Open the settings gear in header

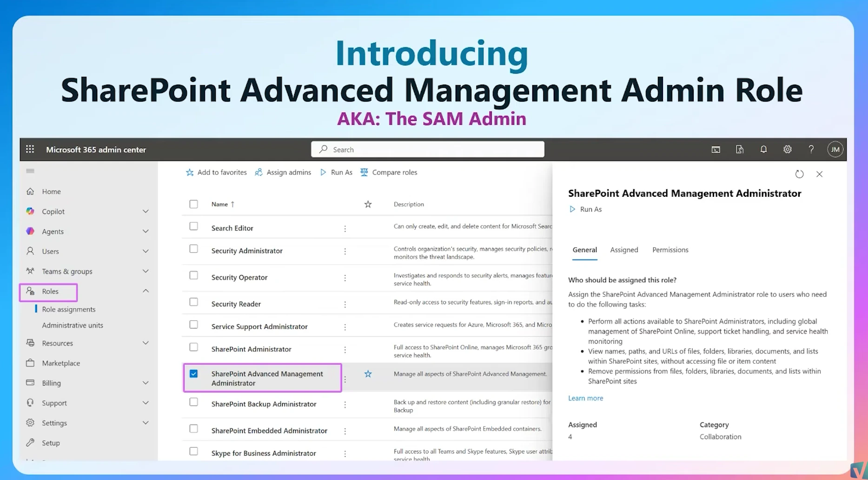point(788,149)
